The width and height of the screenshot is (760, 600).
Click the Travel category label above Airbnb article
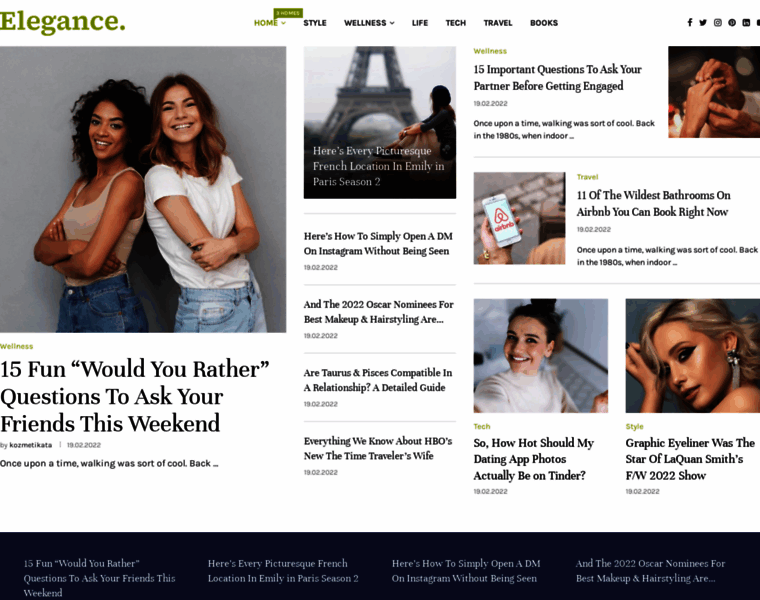(x=587, y=177)
